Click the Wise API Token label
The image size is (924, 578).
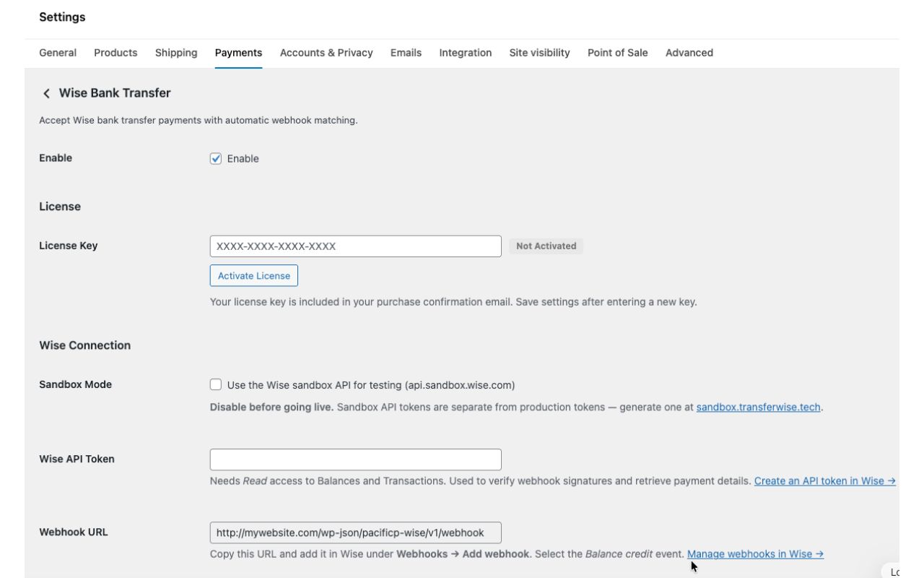point(77,460)
